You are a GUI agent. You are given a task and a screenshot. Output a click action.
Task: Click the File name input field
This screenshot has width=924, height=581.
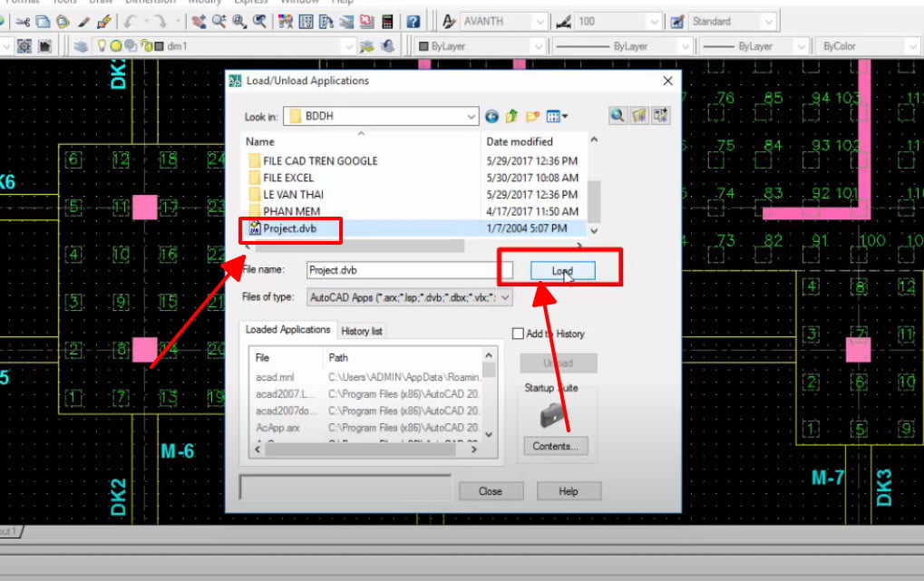tap(410, 270)
